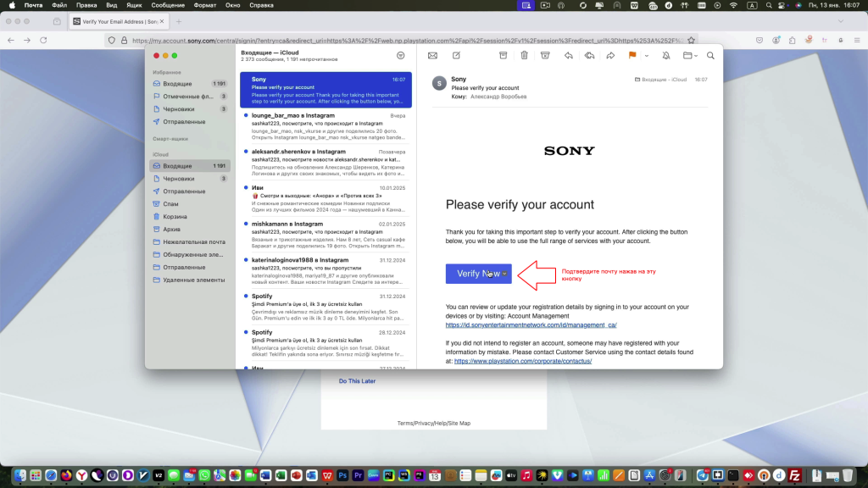Toggle the orange flag on message
Image resolution: width=868 pixels, height=488 pixels.
tap(632, 56)
